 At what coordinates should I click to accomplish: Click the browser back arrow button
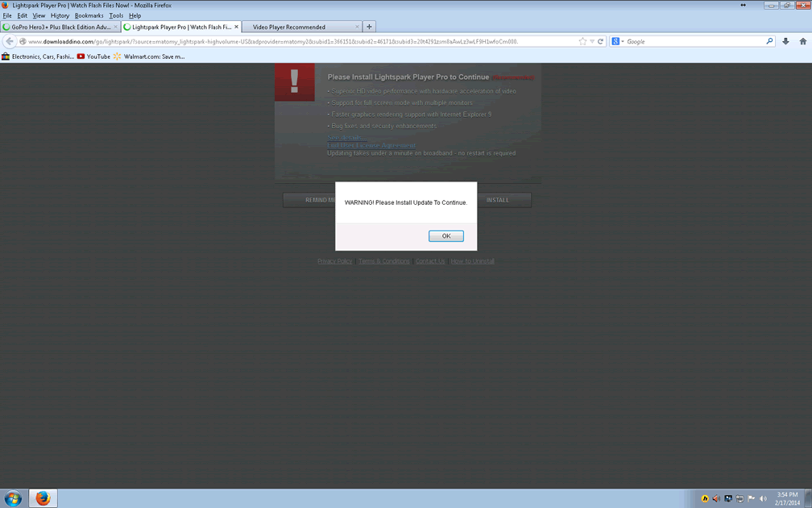10,42
